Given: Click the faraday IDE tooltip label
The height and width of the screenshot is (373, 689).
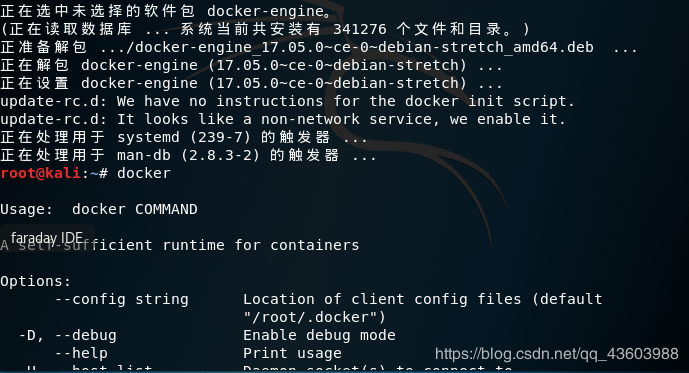Looking at the screenshot, I should coord(47,238).
